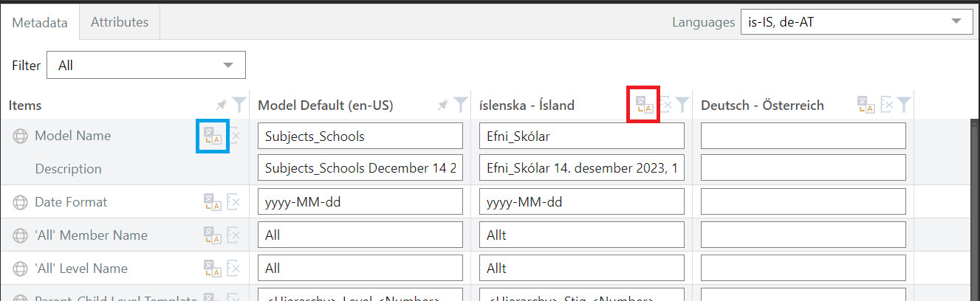Click translate icon on Model Name row
980x301 pixels.
213,136
